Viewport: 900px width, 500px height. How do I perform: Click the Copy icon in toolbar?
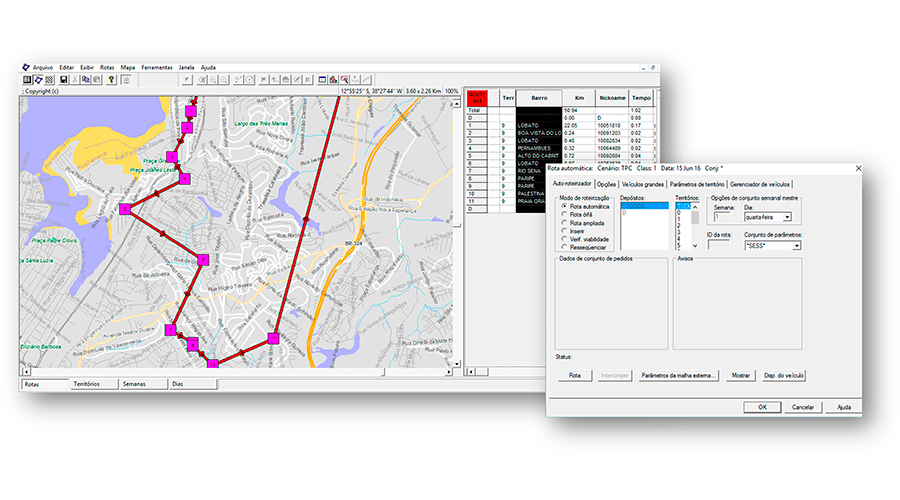86,78
